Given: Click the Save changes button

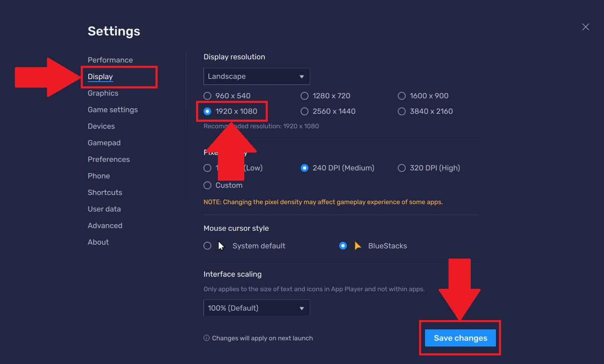Looking at the screenshot, I should (x=460, y=338).
